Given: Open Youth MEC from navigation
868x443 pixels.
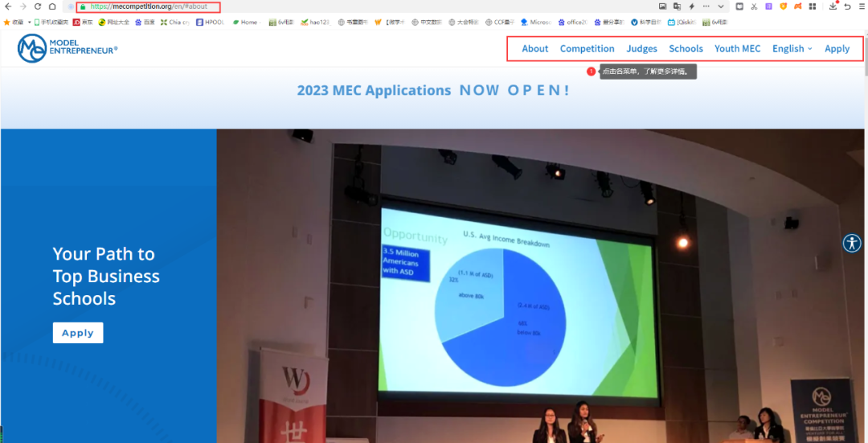Looking at the screenshot, I should (x=737, y=48).
